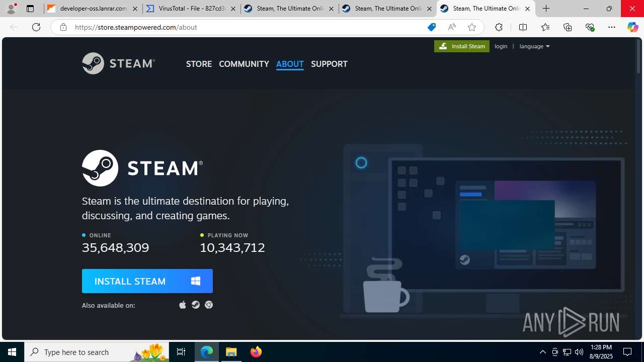Open the shopping tag icon in address bar

[432, 27]
